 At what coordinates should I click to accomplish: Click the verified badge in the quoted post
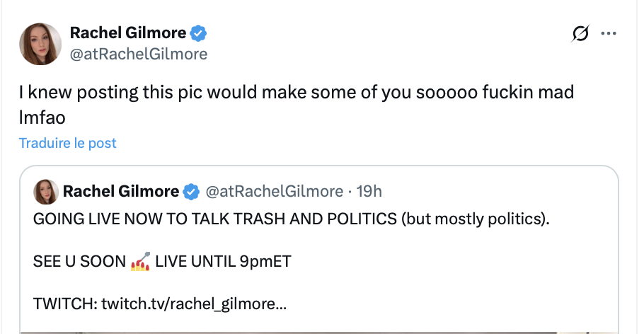click(191, 191)
